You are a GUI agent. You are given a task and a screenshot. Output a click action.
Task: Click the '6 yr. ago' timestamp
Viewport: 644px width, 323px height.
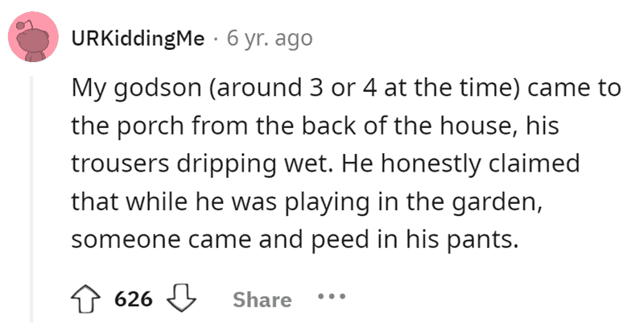[x=270, y=38]
